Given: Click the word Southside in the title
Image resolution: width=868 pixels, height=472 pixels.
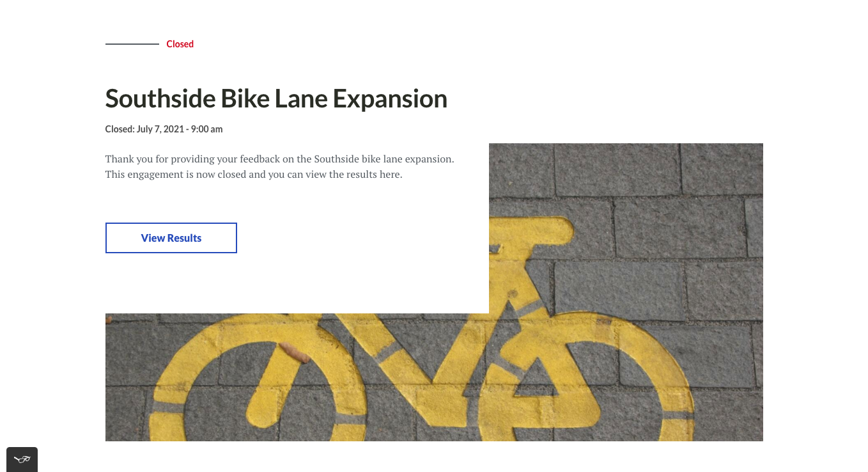Looking at the screenshot, I should point(160,98).
